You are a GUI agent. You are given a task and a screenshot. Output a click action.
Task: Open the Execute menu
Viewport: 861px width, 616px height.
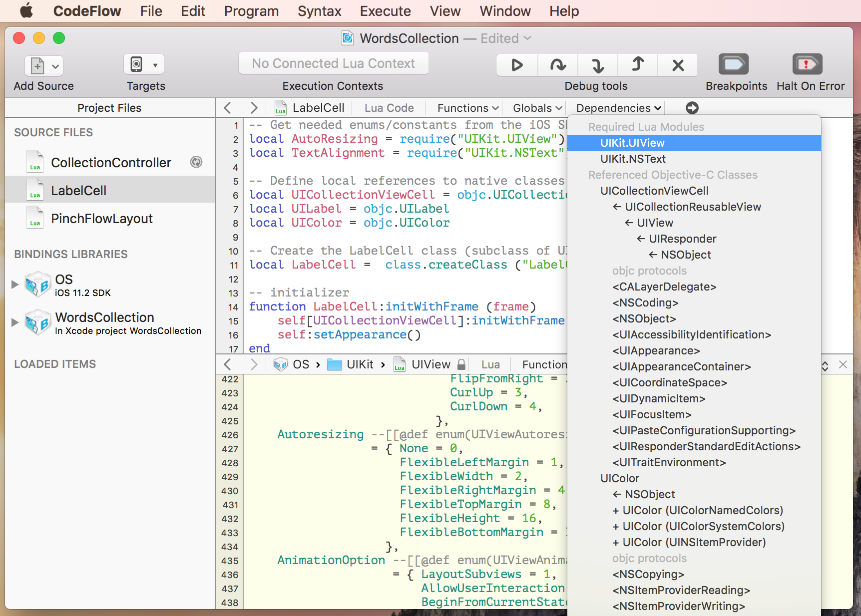pos(385,11)
